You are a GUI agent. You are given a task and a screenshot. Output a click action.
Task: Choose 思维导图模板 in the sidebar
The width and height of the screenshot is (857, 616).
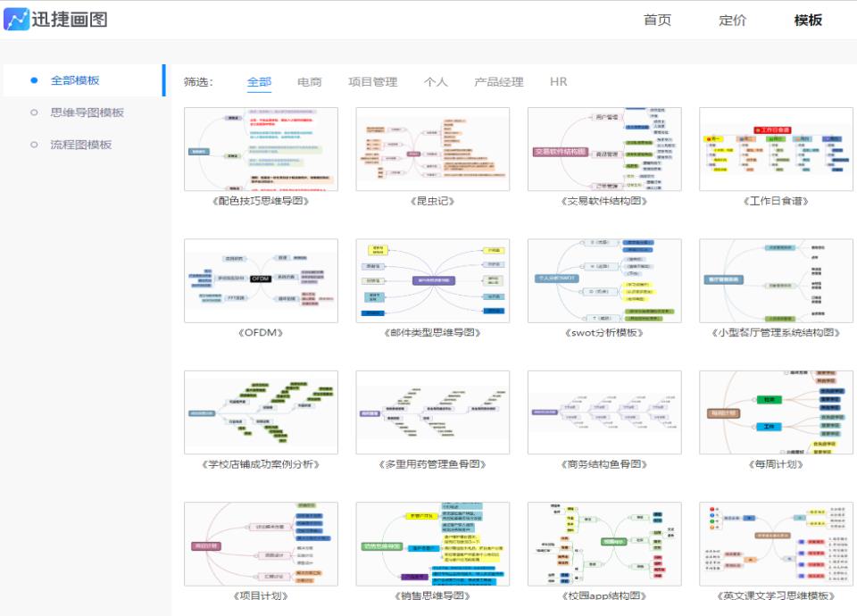click(87, 112)
